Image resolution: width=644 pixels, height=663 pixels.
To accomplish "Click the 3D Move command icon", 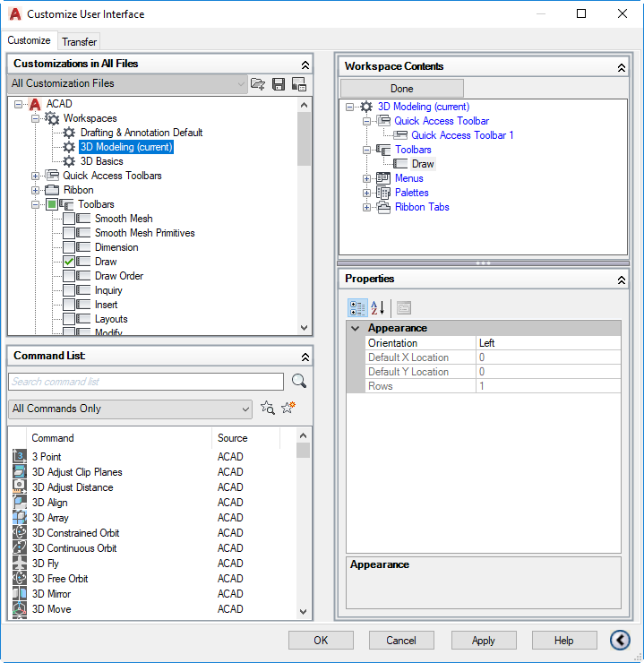I will [20, 608].
